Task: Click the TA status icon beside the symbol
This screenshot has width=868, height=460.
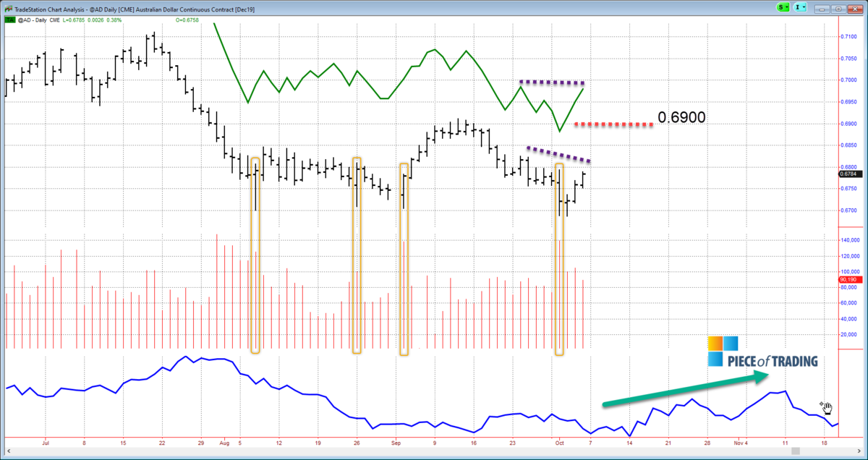Action: pyautogui.click(x=9, y=20)
